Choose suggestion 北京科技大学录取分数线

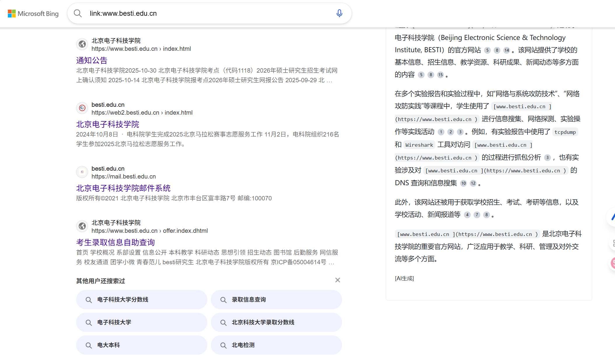(x=276, y=322)
